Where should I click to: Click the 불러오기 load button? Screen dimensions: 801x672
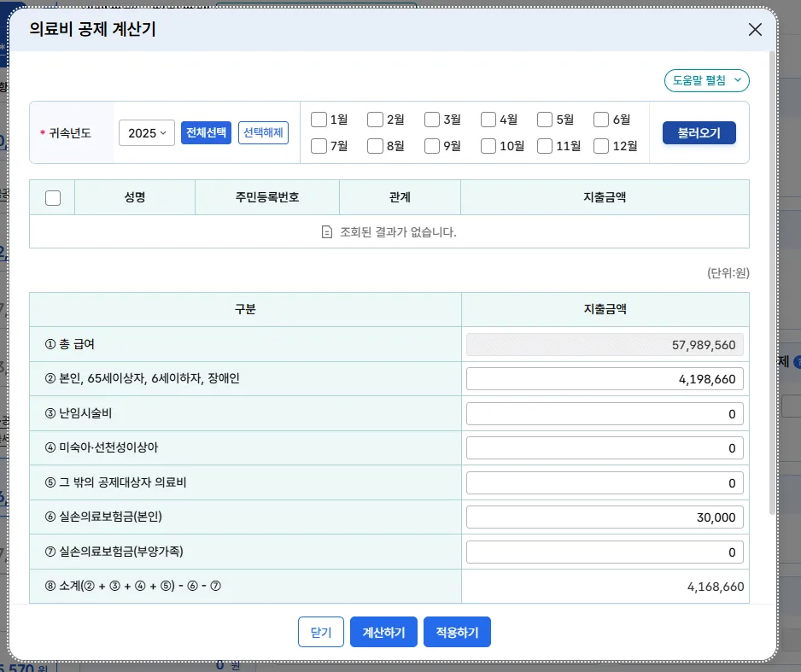(x=699, y=132)
